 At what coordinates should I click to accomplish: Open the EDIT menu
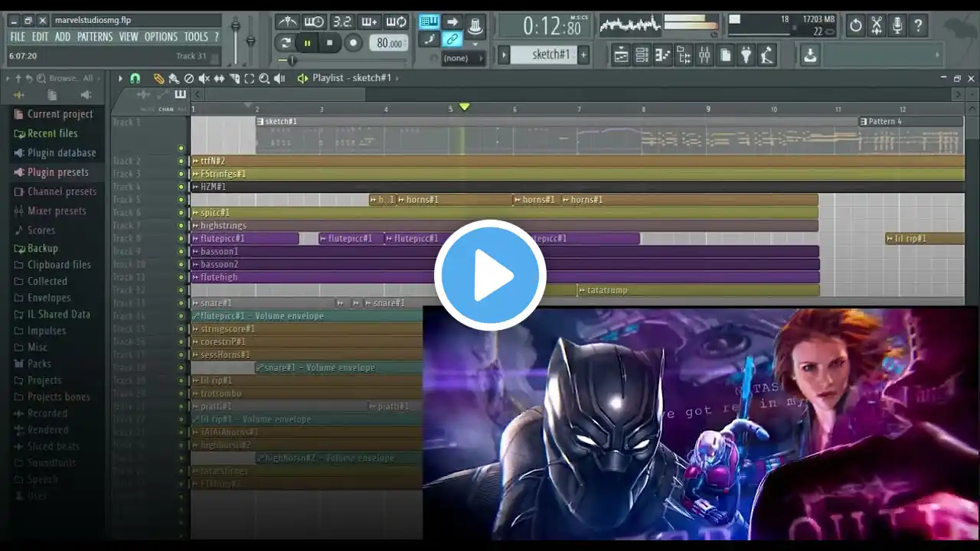[x=41, y=37]
